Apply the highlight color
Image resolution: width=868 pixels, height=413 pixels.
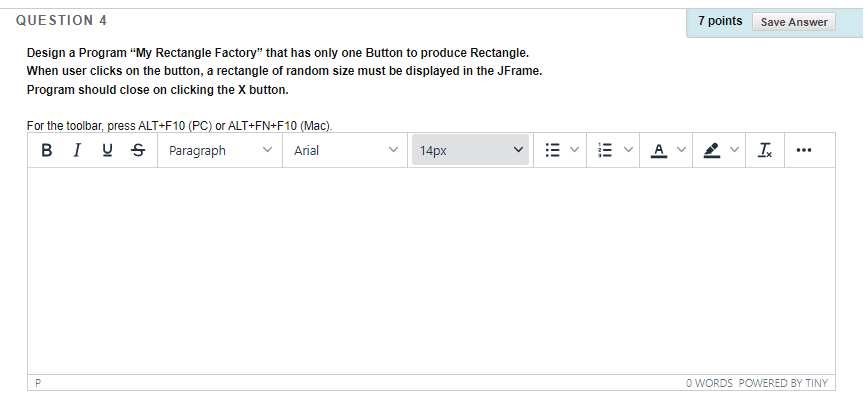pyautogui.click(x=712, y=150)
